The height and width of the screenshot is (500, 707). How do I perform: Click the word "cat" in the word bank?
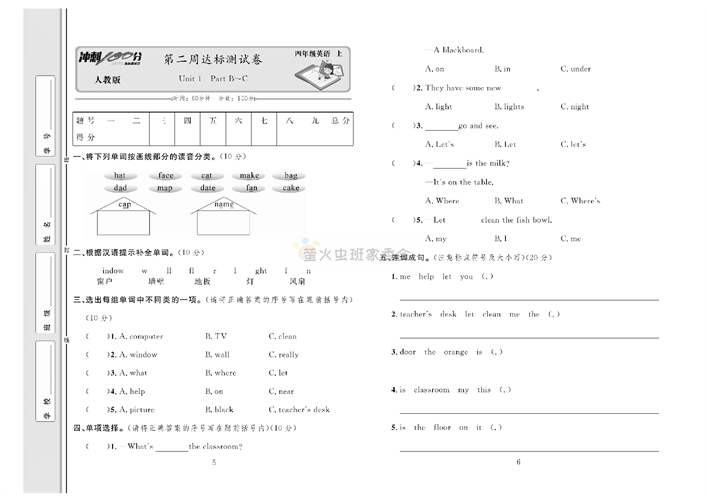coord(207,175)
